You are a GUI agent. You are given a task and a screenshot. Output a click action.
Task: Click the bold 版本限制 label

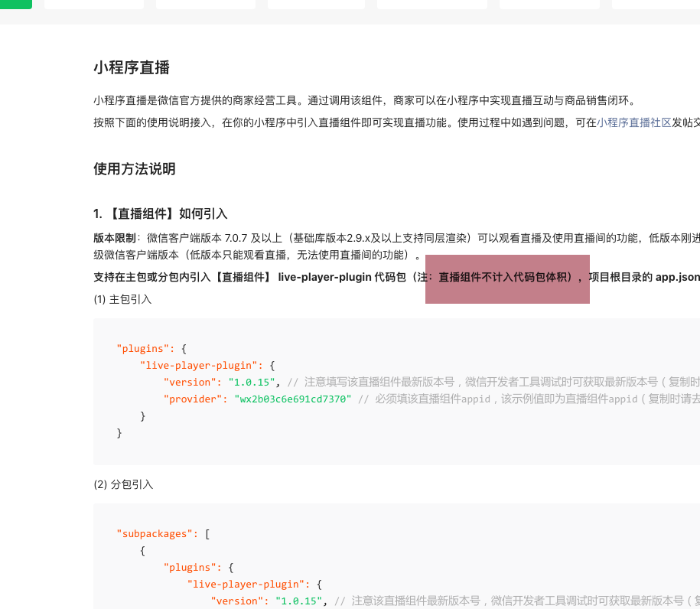click(114, 238)
